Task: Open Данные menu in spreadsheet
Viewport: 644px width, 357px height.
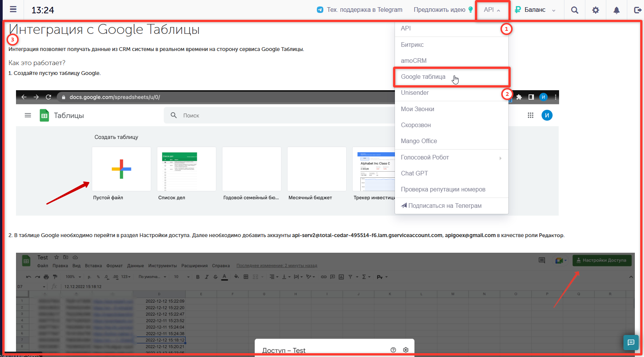Action: click(136, 266)
